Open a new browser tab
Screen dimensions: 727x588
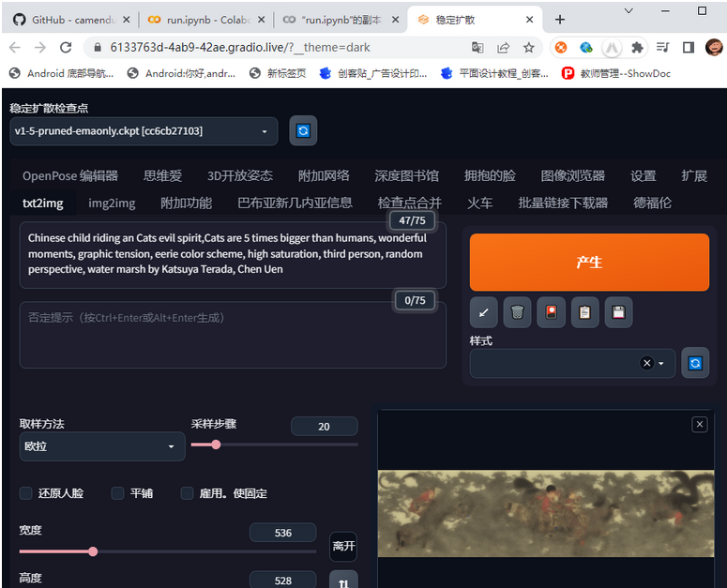tap(560, 20)
